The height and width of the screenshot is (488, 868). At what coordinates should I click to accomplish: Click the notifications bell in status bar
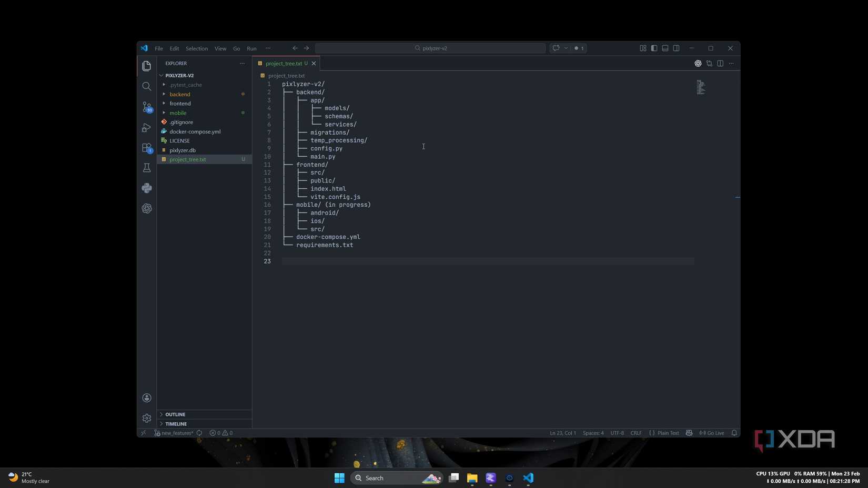(x=734, y=433)
